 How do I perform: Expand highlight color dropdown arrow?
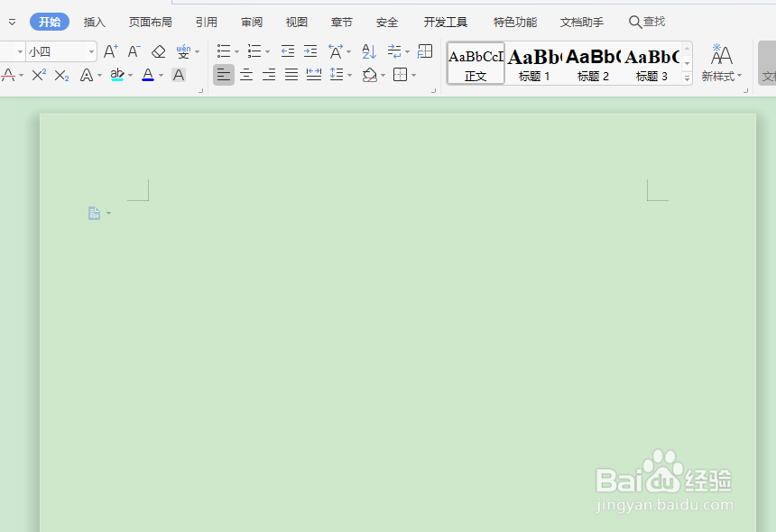pyautogui.click(x=130, y=76)
